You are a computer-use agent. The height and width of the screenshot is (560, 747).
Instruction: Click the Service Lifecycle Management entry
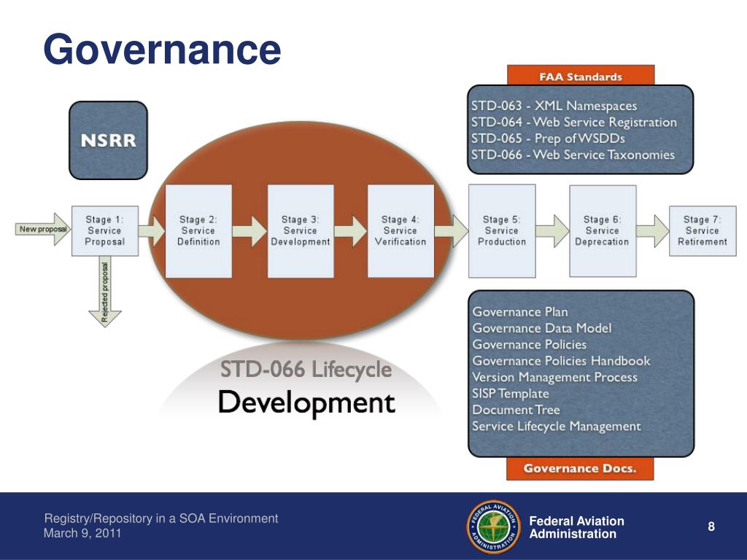[557, 426]
